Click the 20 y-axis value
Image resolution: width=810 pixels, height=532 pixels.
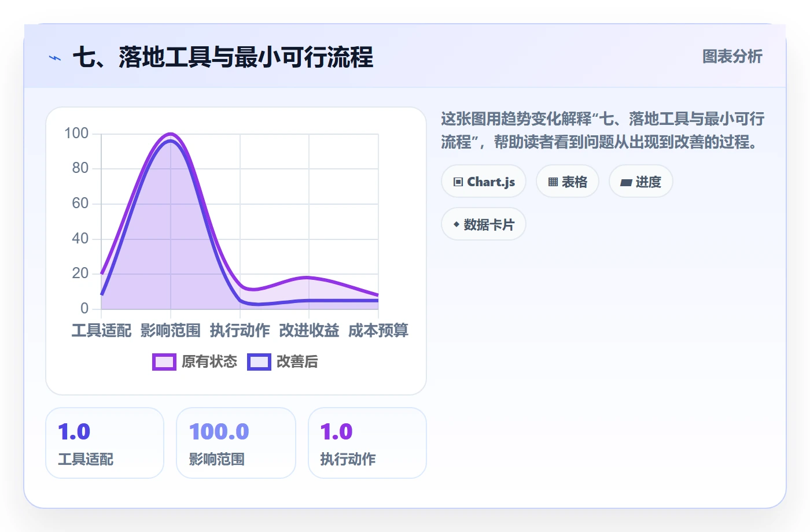[x=80, y=274]
